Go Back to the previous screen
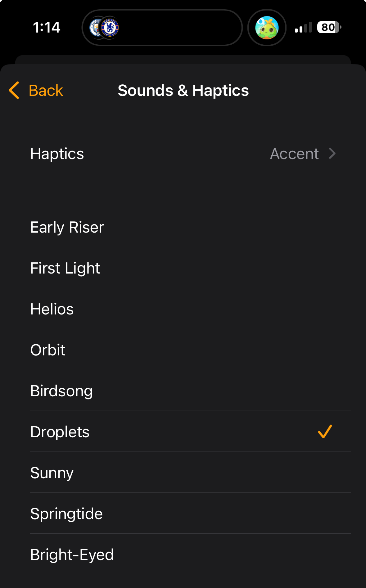 46,90
